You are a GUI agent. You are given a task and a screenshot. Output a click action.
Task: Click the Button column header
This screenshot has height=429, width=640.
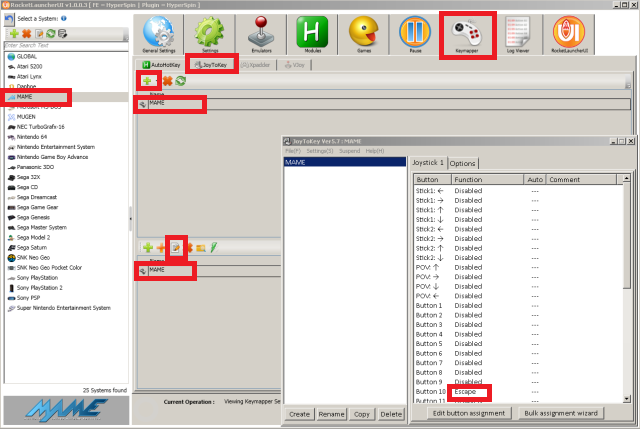432,180
